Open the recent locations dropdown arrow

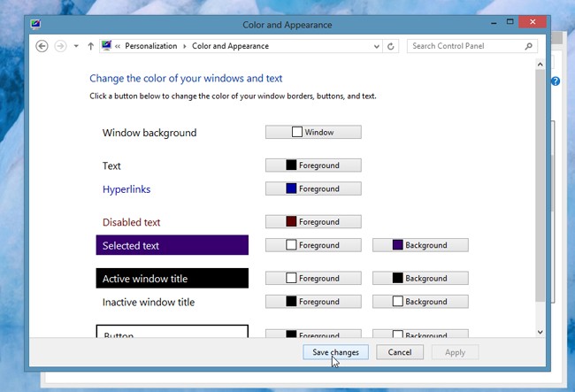point(76,46)
